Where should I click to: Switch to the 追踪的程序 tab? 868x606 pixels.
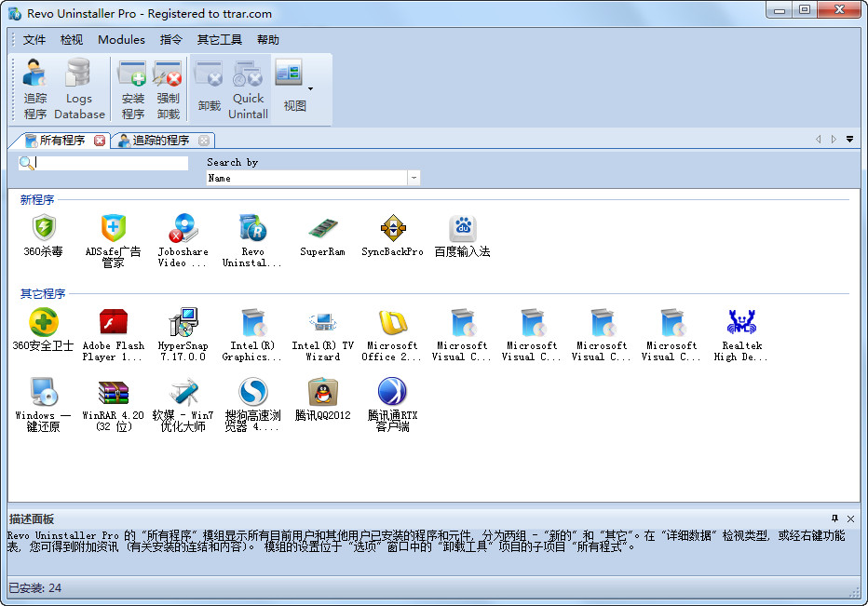pos(160,141)
